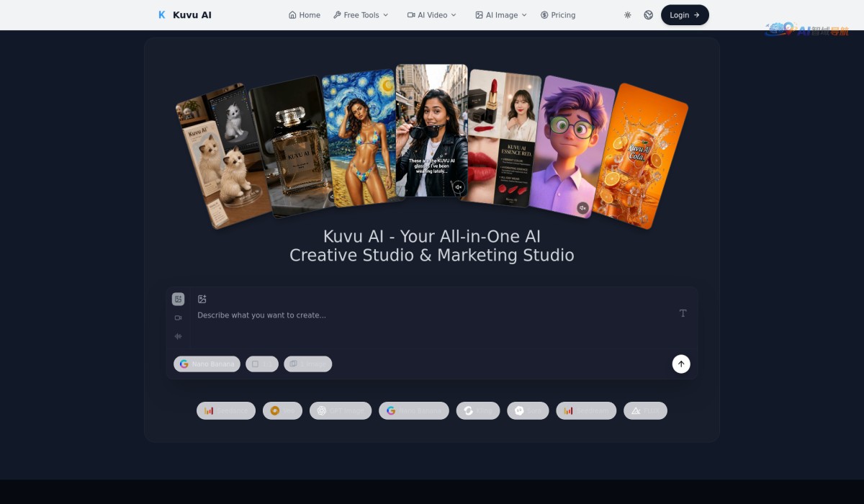
Task: Choose the Kling model chip
Action: tap(478, 410)
